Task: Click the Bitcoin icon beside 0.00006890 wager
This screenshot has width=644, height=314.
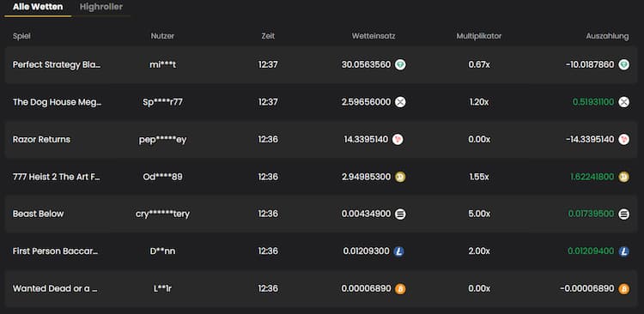Action: coord(400,288)
